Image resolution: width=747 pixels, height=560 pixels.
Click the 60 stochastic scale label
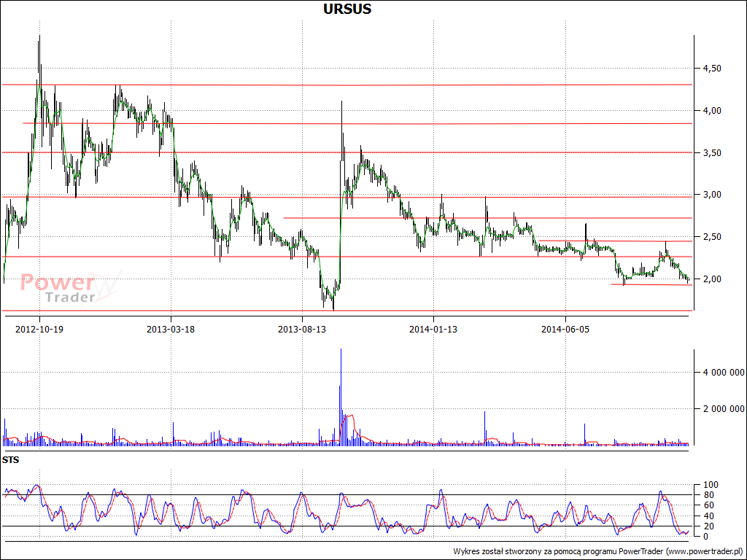click(x=708, y=505)
